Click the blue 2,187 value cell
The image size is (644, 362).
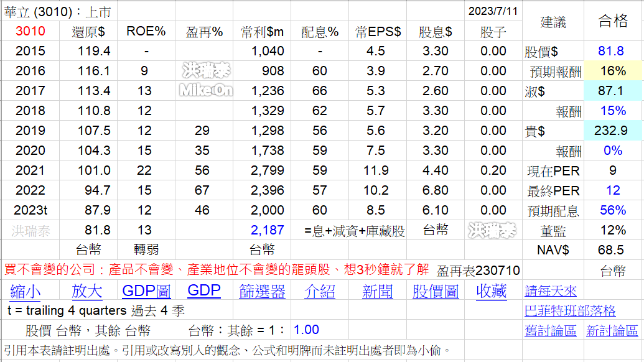(x=268, y=230)
